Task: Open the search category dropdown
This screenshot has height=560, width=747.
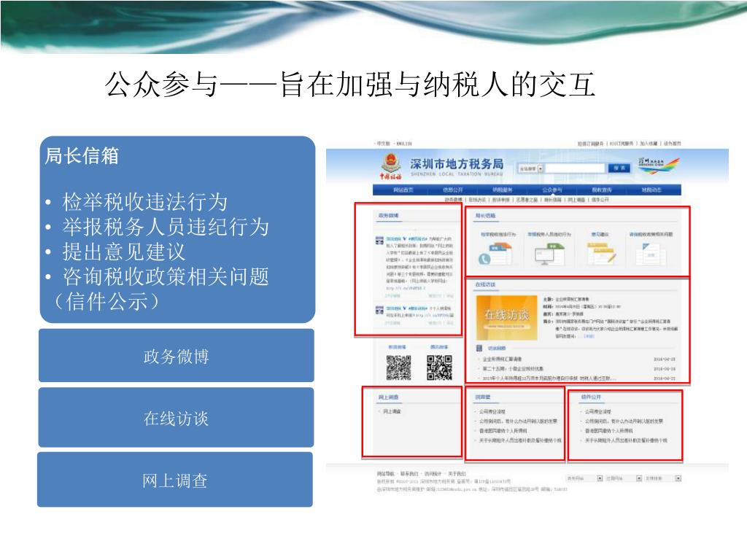Action: [531, 168]
